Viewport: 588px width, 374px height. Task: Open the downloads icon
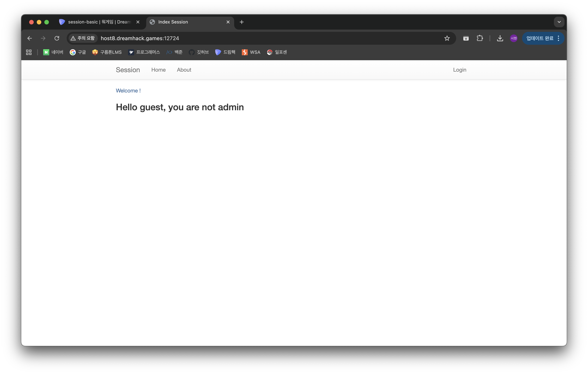click(500, 38)
